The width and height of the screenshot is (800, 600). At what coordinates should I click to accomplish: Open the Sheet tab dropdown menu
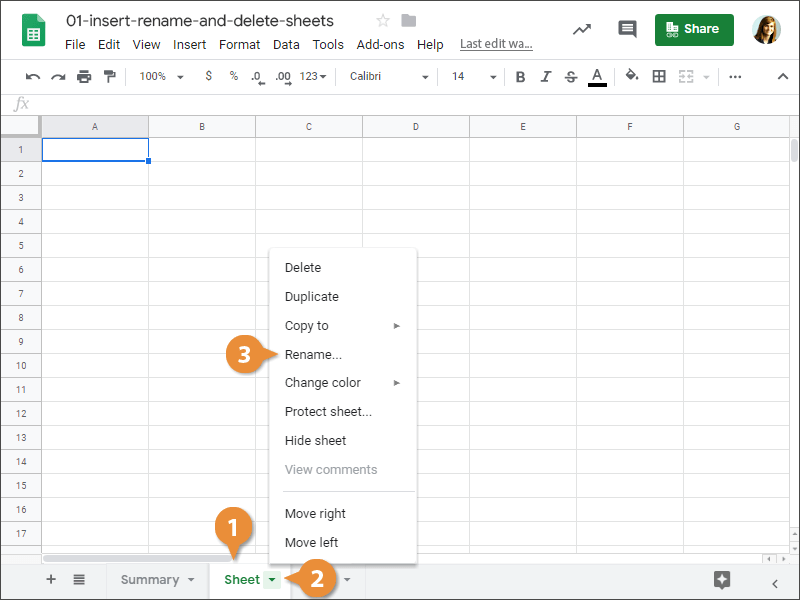tap(271, 579)
